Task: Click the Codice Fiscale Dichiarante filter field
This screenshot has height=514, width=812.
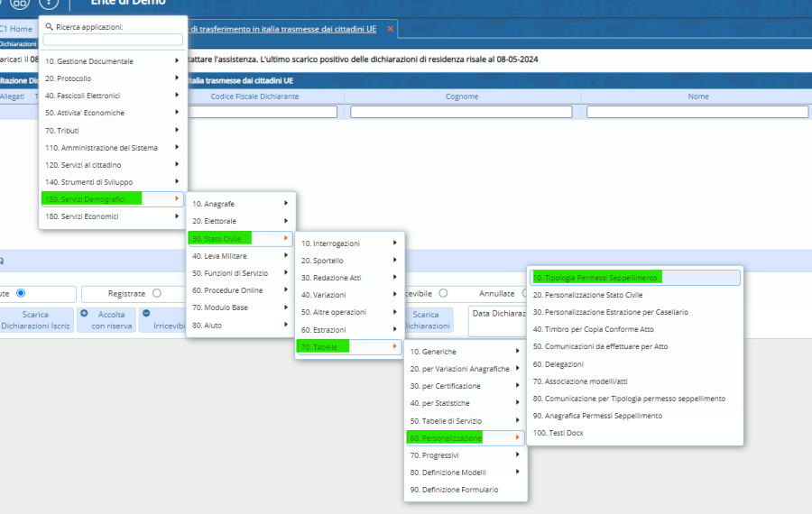Action: click(x=262, y=112)
